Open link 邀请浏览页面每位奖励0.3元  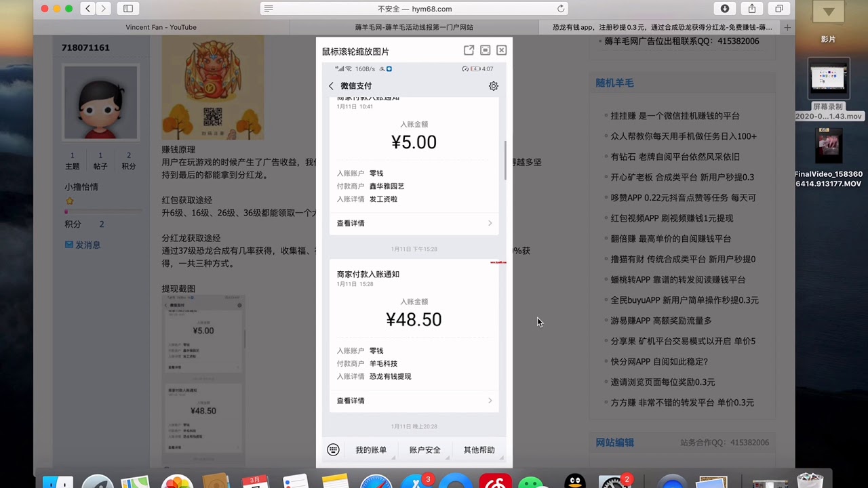(663, 382)
